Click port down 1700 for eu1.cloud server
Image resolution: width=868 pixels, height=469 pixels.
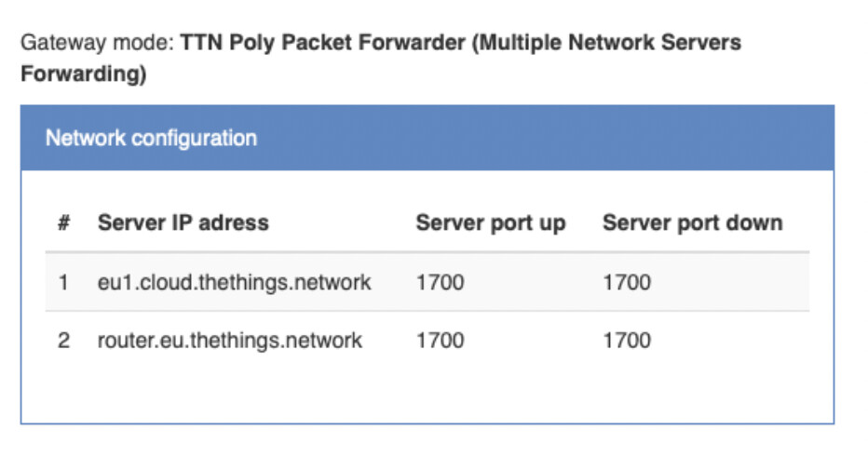[627, 283]
